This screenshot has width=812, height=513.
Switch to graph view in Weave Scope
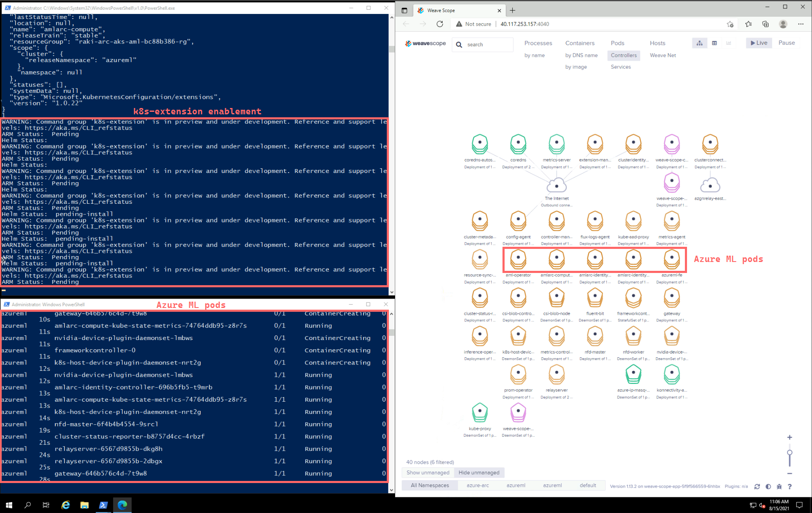(700, 43)
